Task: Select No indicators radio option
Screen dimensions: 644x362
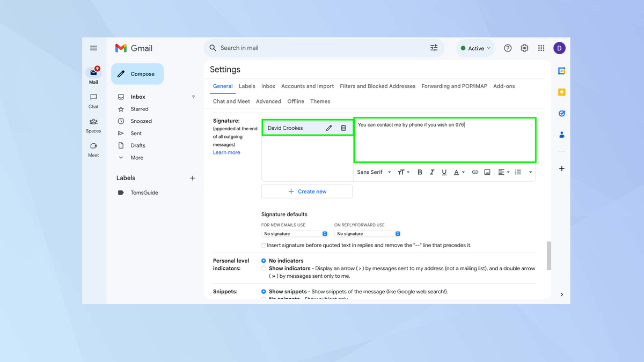Action: pos(263,261)
